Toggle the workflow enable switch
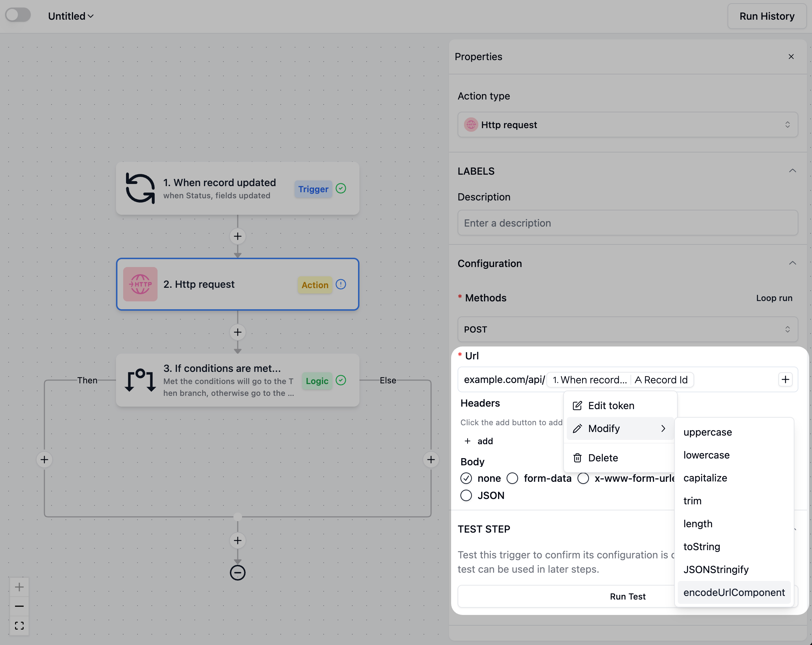The image size is (812, 645). pos(18,15)
